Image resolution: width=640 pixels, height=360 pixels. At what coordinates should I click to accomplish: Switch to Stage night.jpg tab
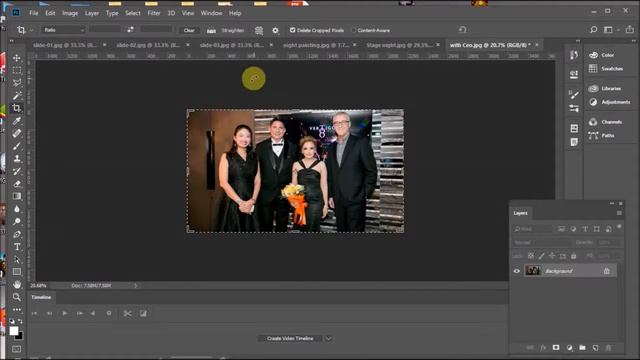click(400, 45)
